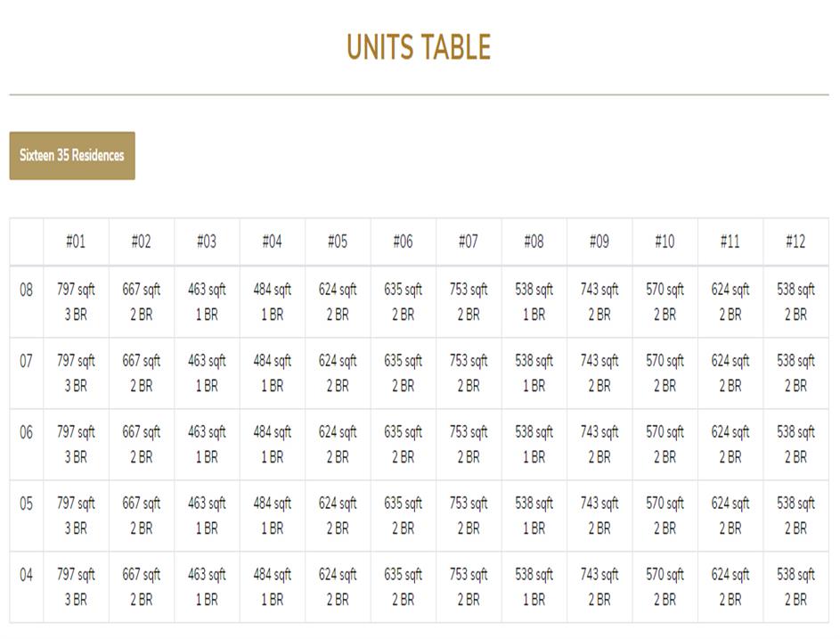Click column header #01
Image resolution: width=840 pixels, height=639 pixels.
coord(76,242)
